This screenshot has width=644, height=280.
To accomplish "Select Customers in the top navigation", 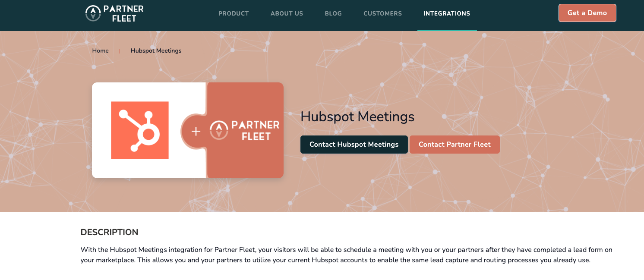I will coord(382,13).
